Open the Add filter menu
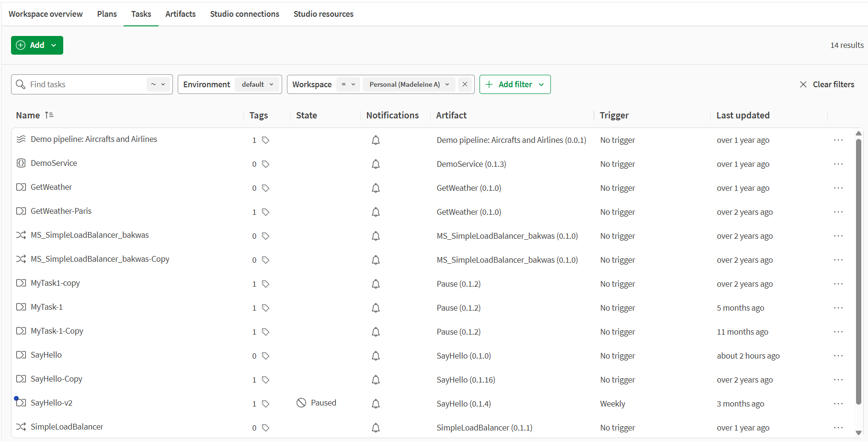This screenshot has height=442, width=868. (514, 84)
